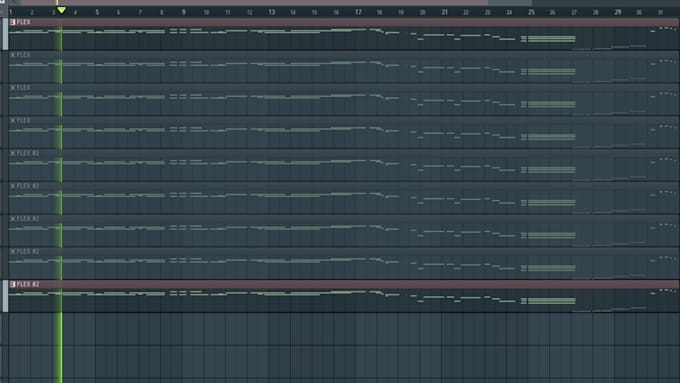The height and width of the screenshot is (383, 680).
Task: Click the mute icon of the FLEX #2 clip just above the highlighted FLEX #2
Action: click(x=12, y=252)
